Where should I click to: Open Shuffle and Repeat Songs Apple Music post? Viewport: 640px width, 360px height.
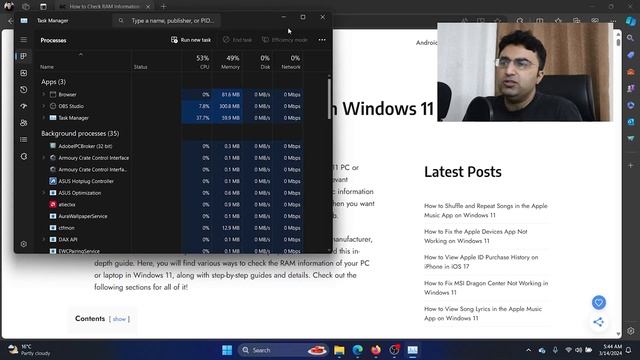coord(486,211)
